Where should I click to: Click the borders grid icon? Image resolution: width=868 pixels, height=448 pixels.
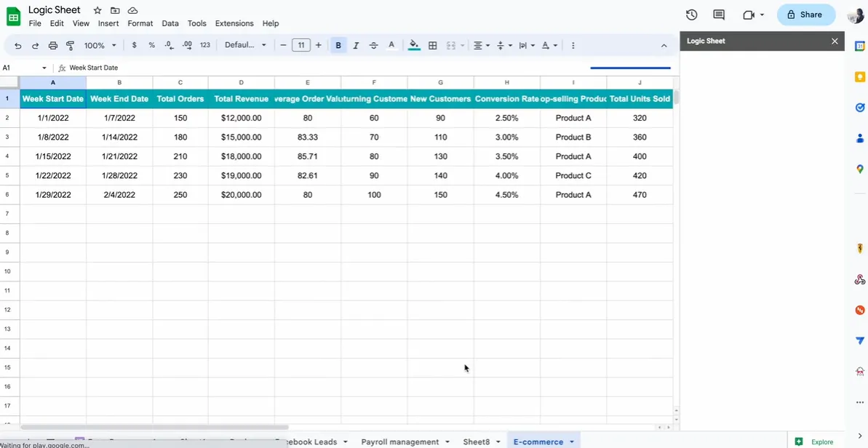[x=433, y=45]
